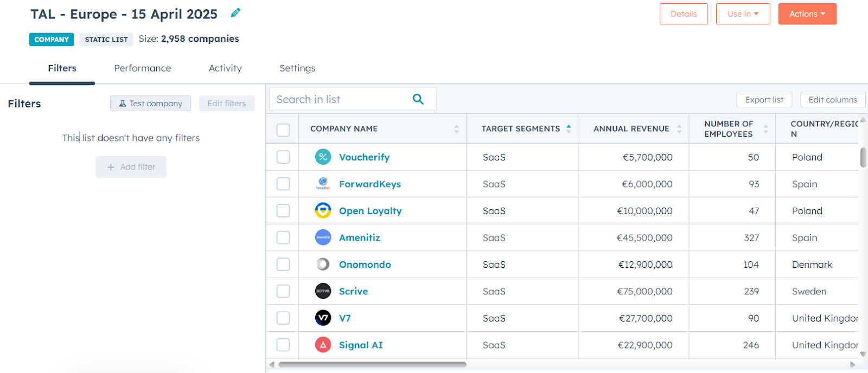Click the Export list button
868x373 pixels.
(764, 100)
